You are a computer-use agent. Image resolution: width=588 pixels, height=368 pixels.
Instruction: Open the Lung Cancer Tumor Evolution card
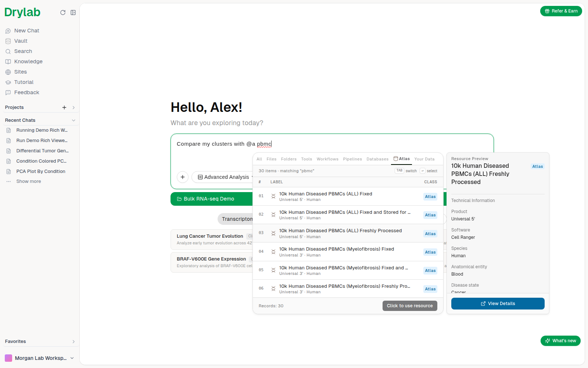click(211, 240)
